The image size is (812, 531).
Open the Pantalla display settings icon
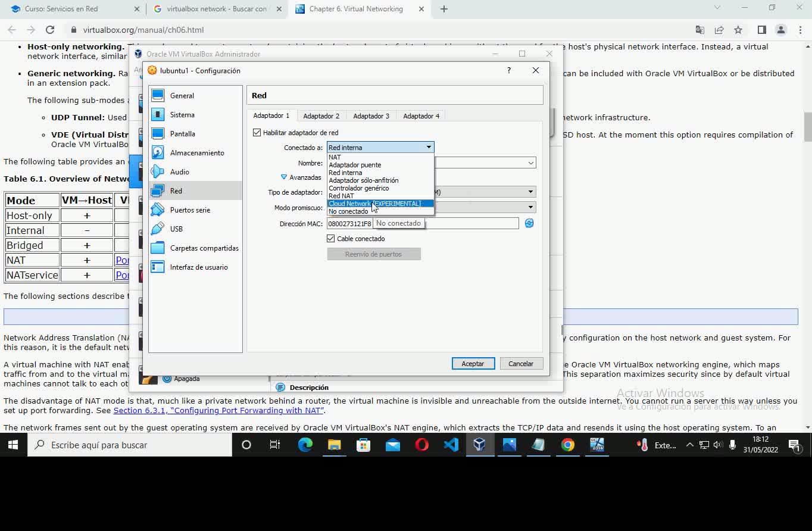tap(158, 133)
